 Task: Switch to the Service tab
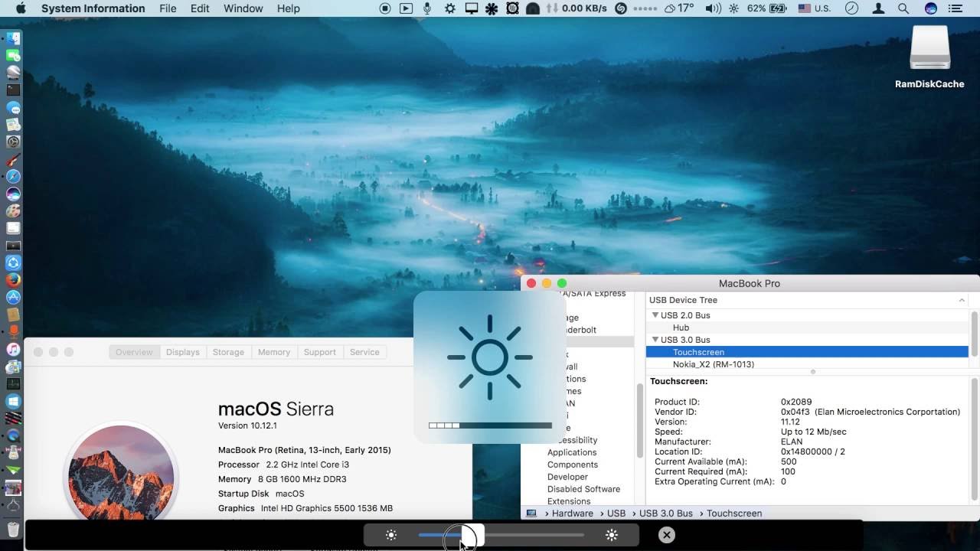(x=364, y=352)
